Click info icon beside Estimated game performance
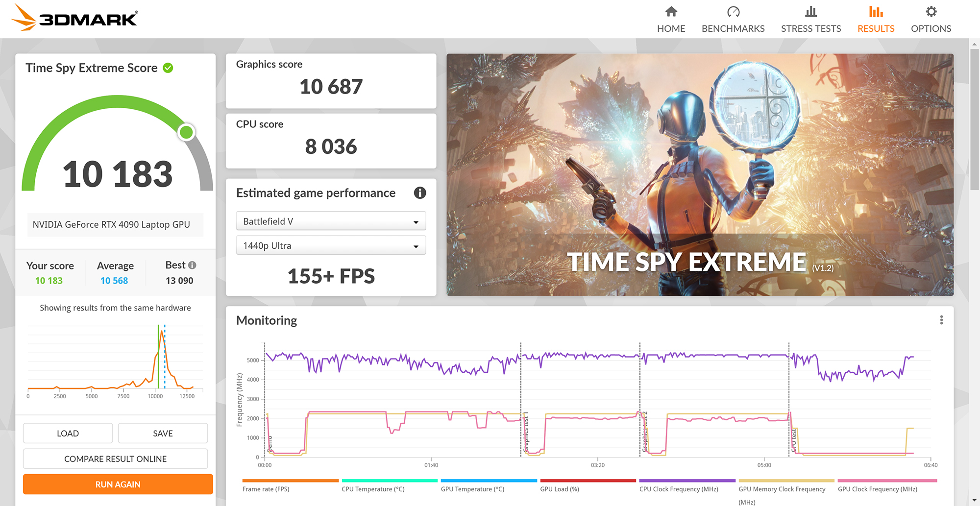The height and width of the screenshot is (506, 980). click(419, 193)
